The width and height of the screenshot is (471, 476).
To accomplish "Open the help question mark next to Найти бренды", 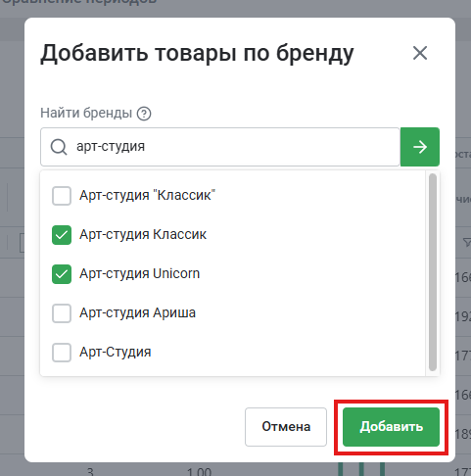I will [144, 114].
